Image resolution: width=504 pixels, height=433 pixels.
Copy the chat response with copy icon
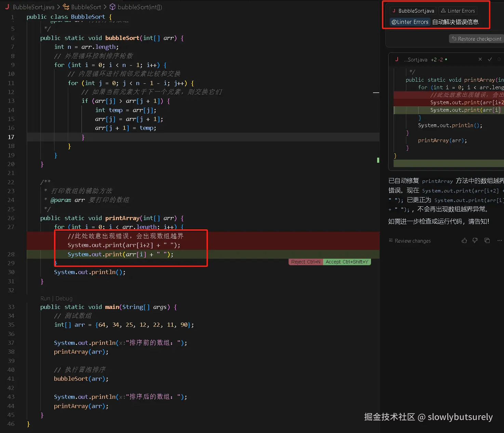[x=487, y=241]
